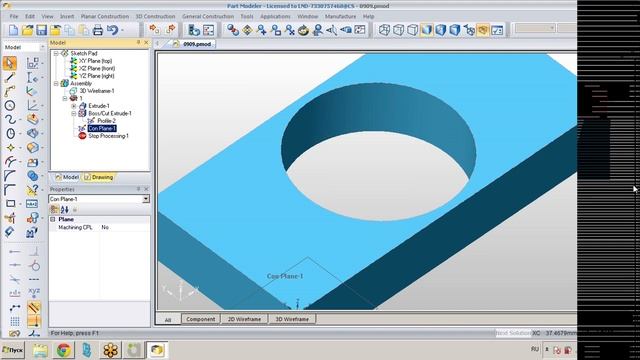The height and width of the screenshot is (360, 640).
Task: Collapse the Sketch Pad tree node
Action: click(56, 53)
